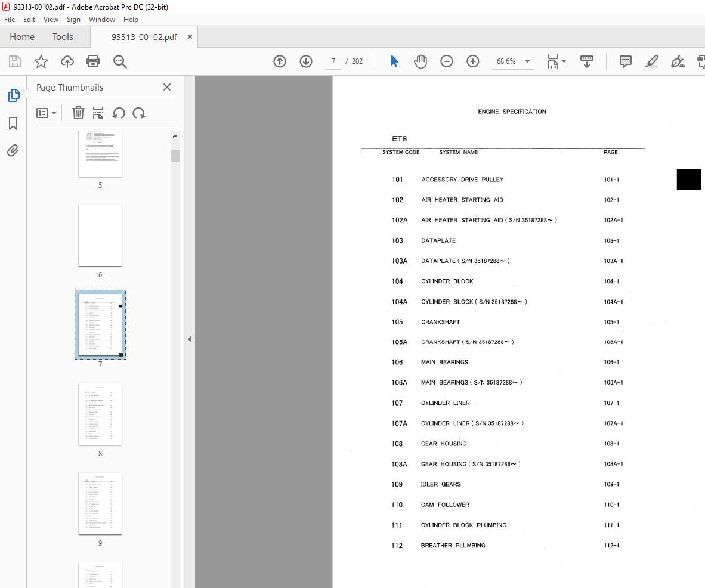Close the Page Thumbnails panel
705x588 pixels.
[x=167, y=87]
